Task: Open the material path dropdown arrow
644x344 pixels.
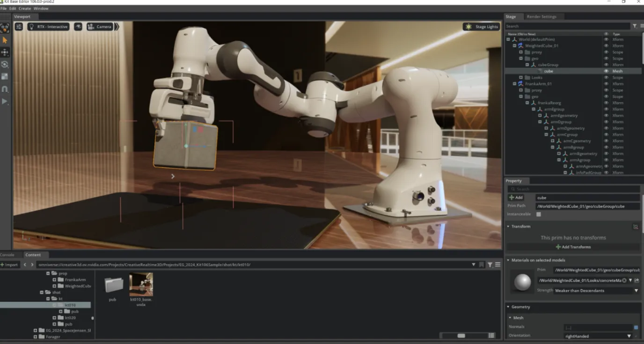Action: click(630, 280)
